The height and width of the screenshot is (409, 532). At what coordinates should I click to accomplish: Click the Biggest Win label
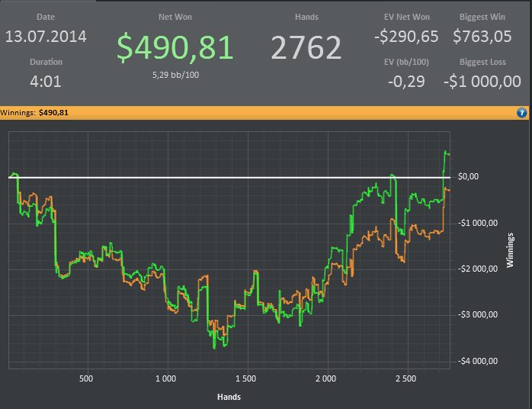[482, 17]
